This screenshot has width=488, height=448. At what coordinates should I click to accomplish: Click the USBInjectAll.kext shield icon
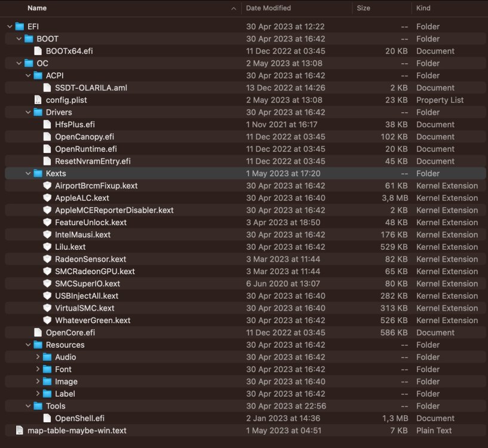pos(47,296)
